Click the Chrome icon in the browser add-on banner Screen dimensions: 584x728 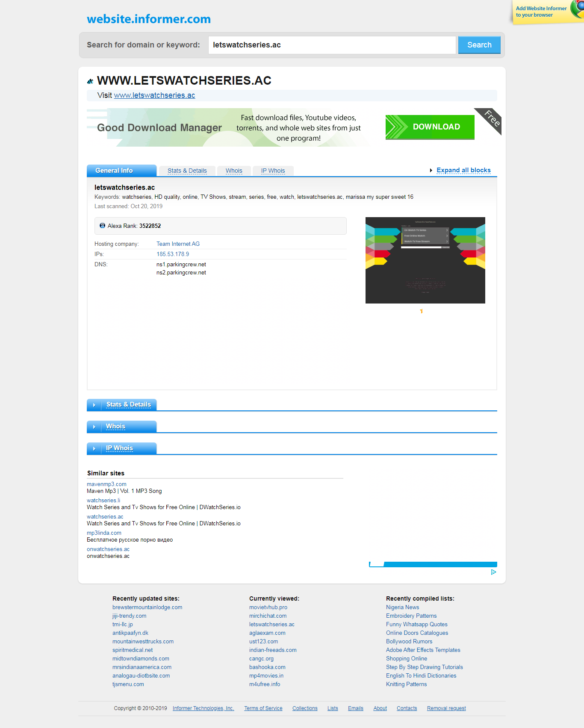pos(578,9)
